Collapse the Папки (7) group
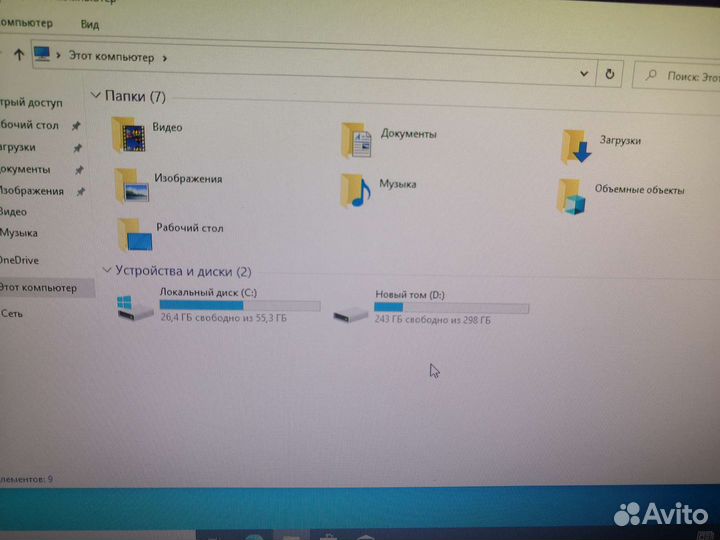720x540 pixels. pyautogui.click(x=96, y=96)
